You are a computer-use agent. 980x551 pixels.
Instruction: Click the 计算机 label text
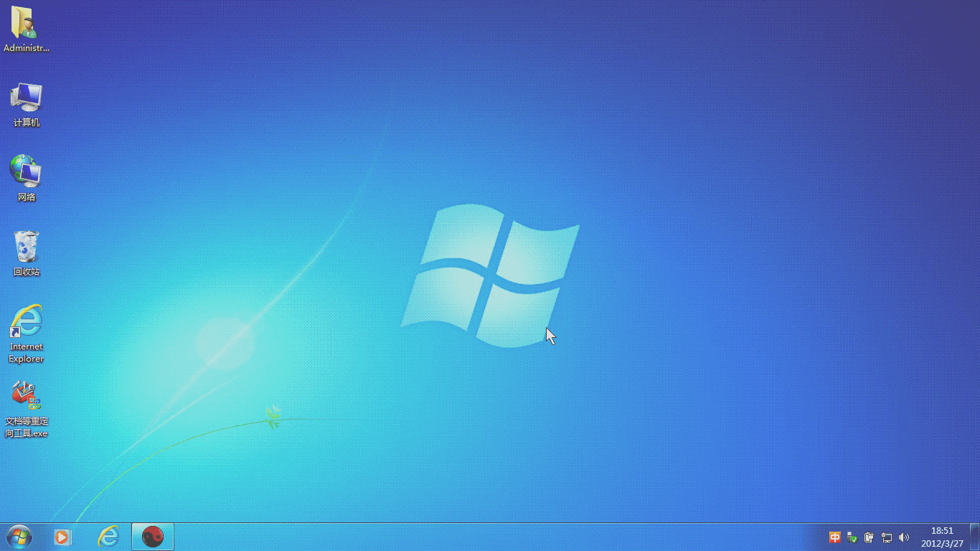(x=27, y=123)
